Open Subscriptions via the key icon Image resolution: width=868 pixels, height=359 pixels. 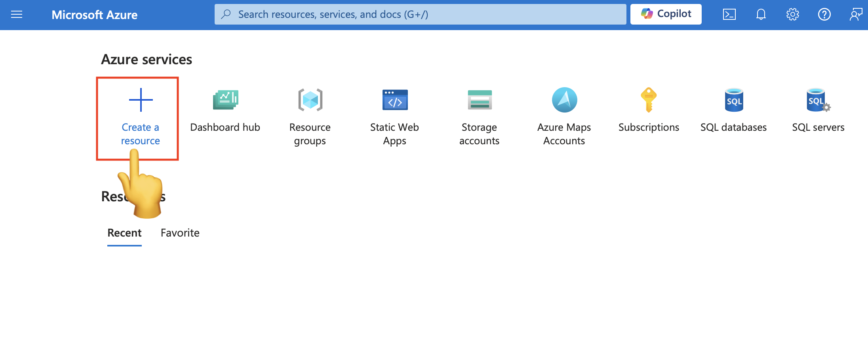649,100
